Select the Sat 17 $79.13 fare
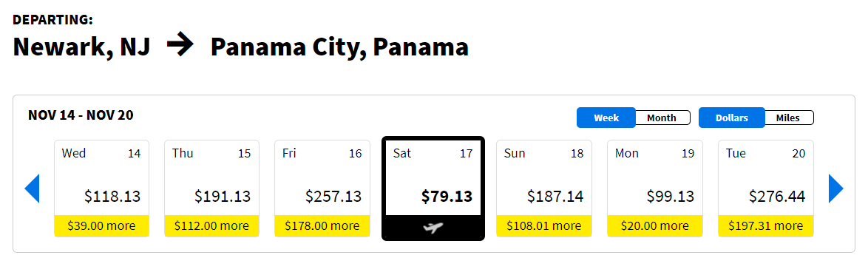 433,188
